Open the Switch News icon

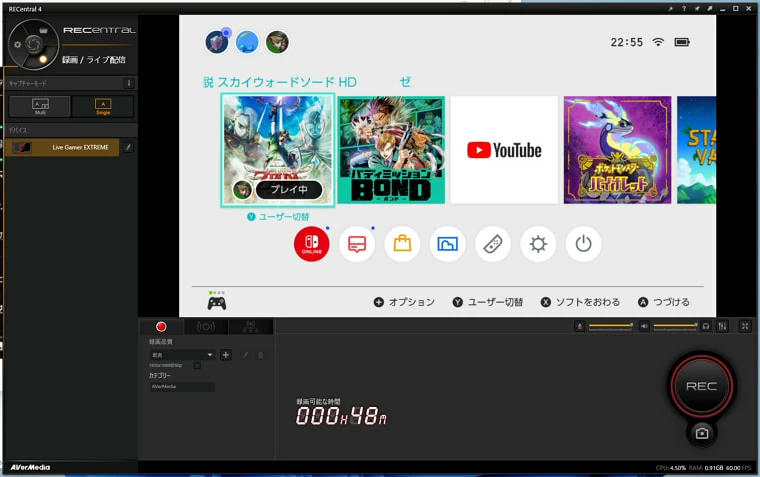point(357,244)
